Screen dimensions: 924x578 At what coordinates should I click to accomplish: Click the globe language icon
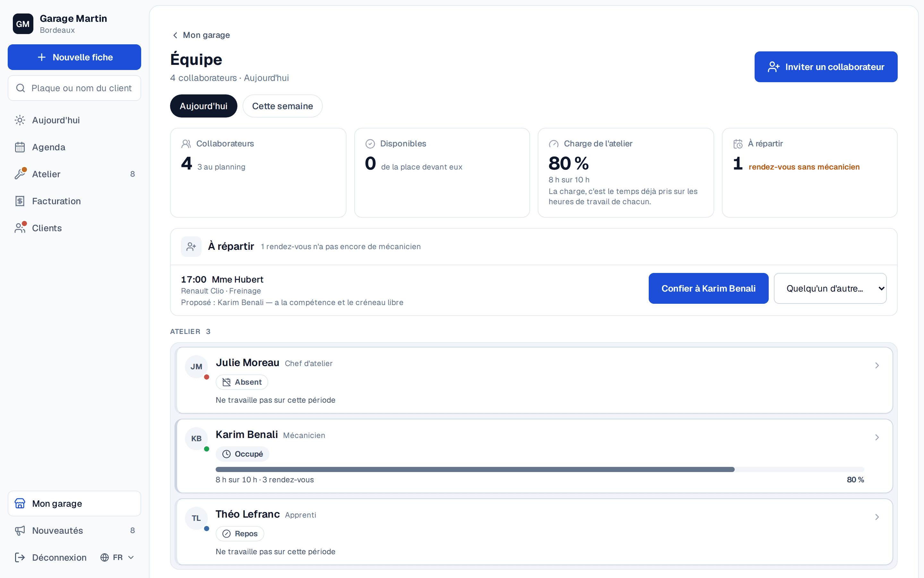click(105, 557)
